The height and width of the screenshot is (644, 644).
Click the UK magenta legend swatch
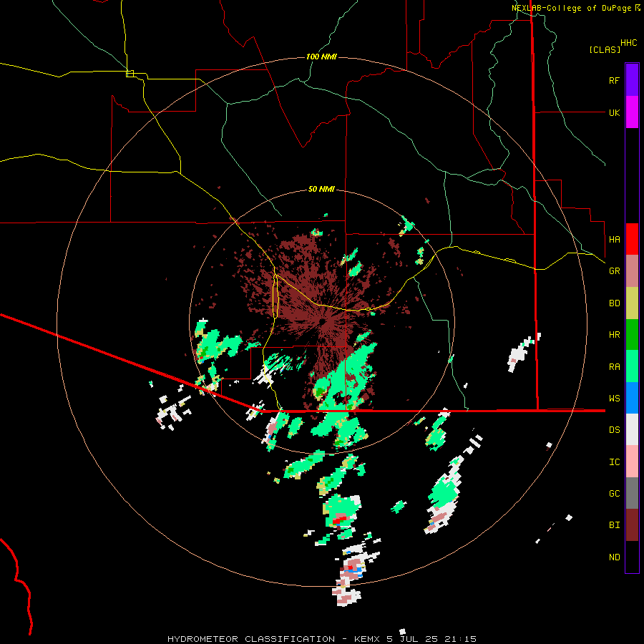(632, 112)
